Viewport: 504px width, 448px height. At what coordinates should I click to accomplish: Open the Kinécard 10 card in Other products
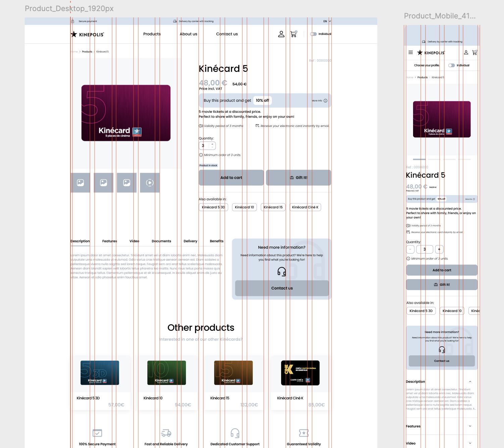167,383
